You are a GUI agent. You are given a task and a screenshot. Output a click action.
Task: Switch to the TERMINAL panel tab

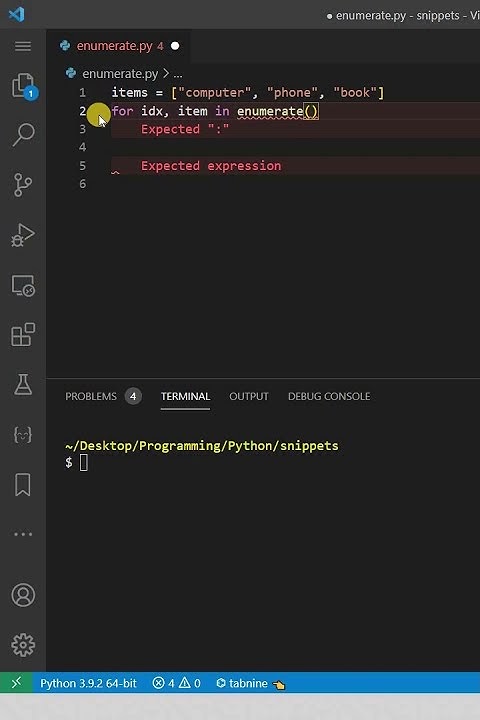(186, 396)
